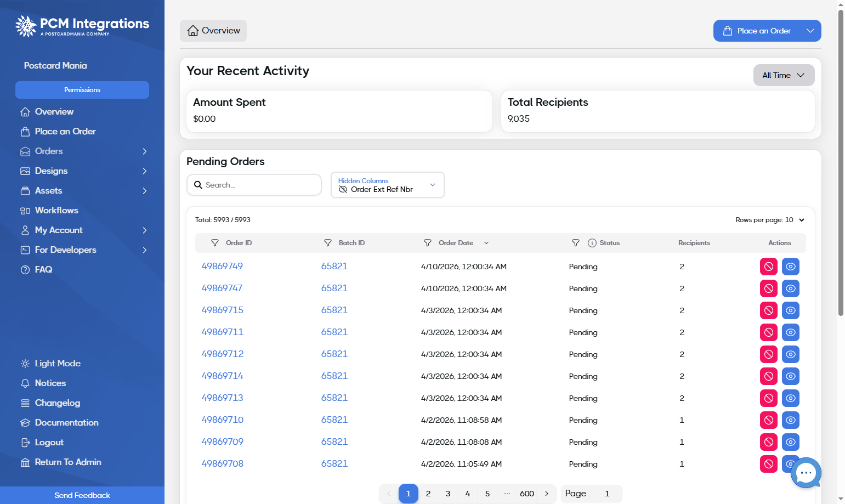View order 49869712 with eye icon
845x504 pixels.
791,354
